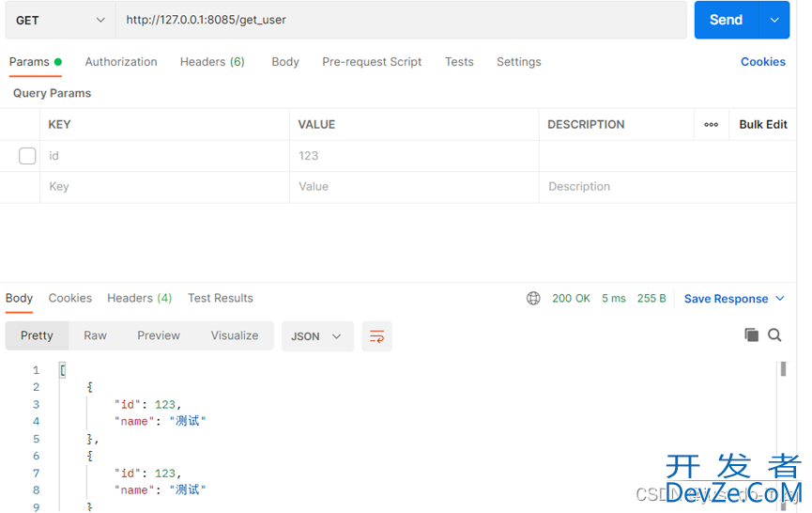
Task: Click the Query Params heading
Action: click(x=52, y=93)
